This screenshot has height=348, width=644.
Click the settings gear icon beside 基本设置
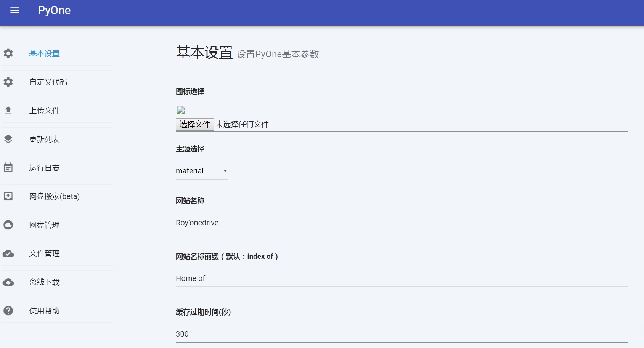(x=8, y=53)
